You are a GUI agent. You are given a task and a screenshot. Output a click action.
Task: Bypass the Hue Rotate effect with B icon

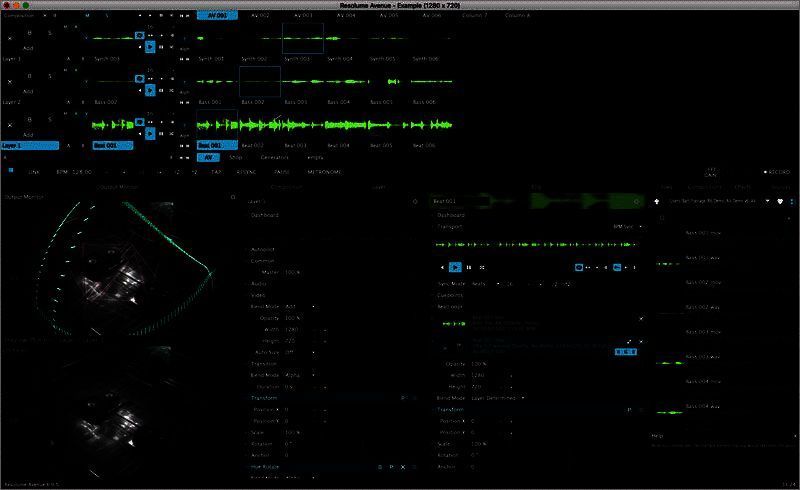pyautogui.click(x=380, y=467)
